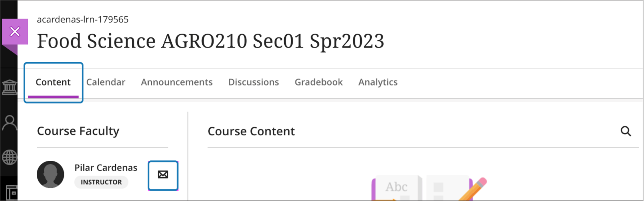Click the Course Faculty heading
This screenshot has width=644, height=202.
pos(78,131)
